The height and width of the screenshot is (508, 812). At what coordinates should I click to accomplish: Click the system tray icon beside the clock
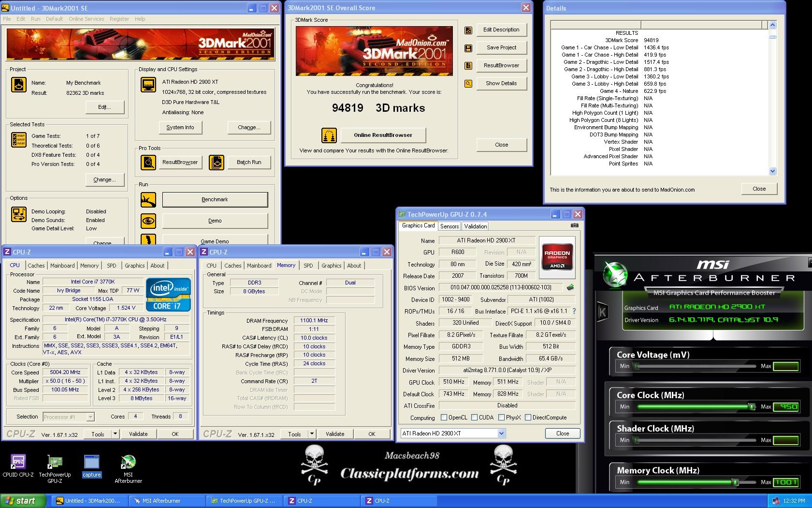click(776, 501)
